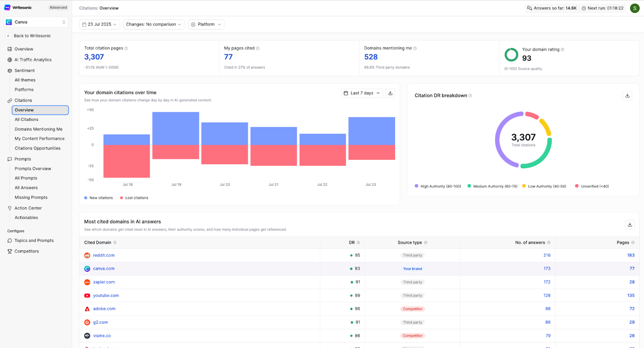Click info icon next to Total citation pages
This screenshot has width=644, height=348.
tap(126, 48)
